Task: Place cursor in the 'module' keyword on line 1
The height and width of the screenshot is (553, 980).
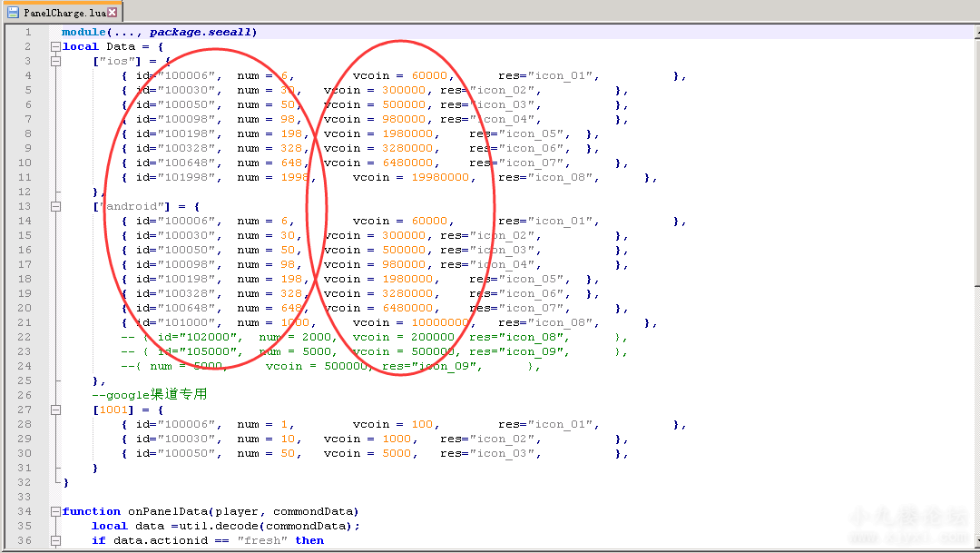Action: pos(83,32)
